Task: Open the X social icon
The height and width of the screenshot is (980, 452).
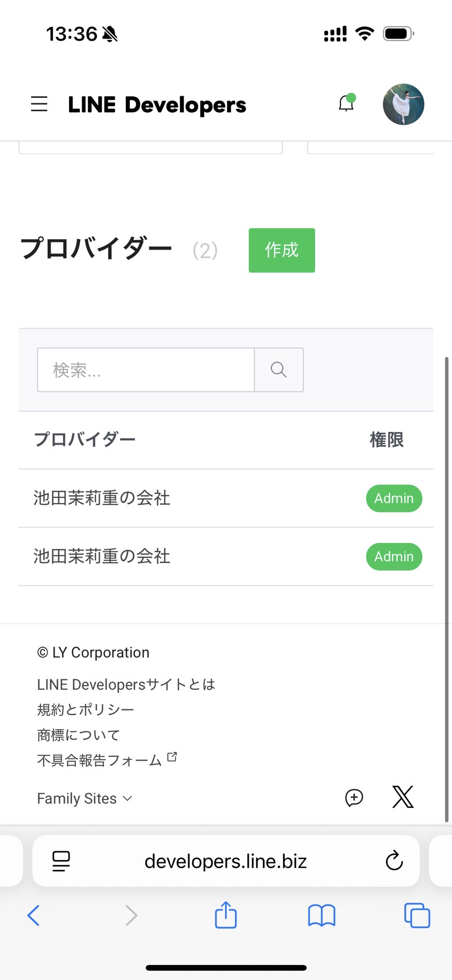Action: tap(403, 797)
